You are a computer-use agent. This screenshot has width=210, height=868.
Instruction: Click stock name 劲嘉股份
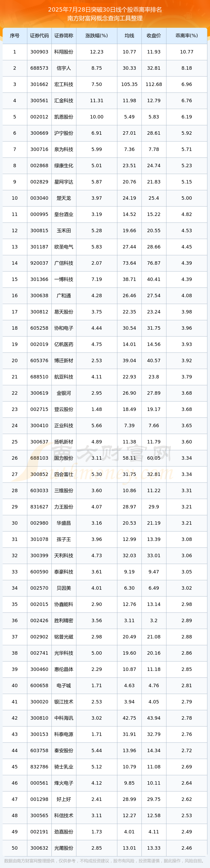point(64,832)
